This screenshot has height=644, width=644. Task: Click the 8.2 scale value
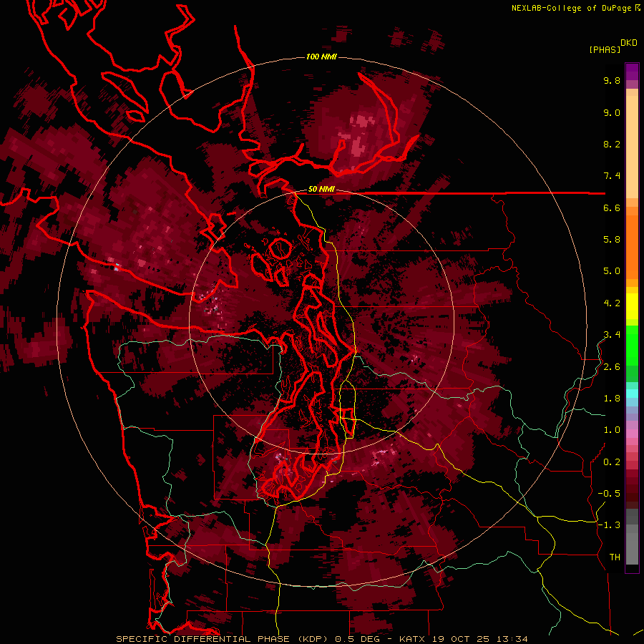click(x=612, y=144)
